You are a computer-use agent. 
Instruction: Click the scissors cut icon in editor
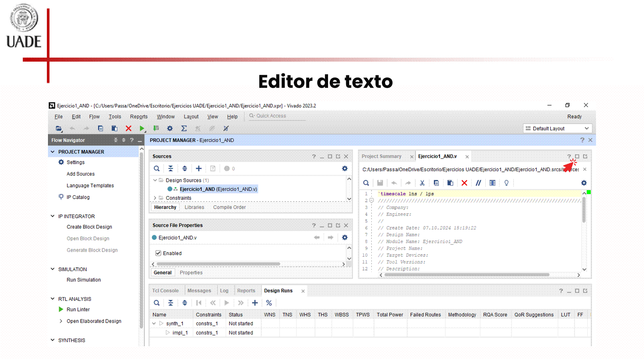pyautogui.click(x=422, y=183)
